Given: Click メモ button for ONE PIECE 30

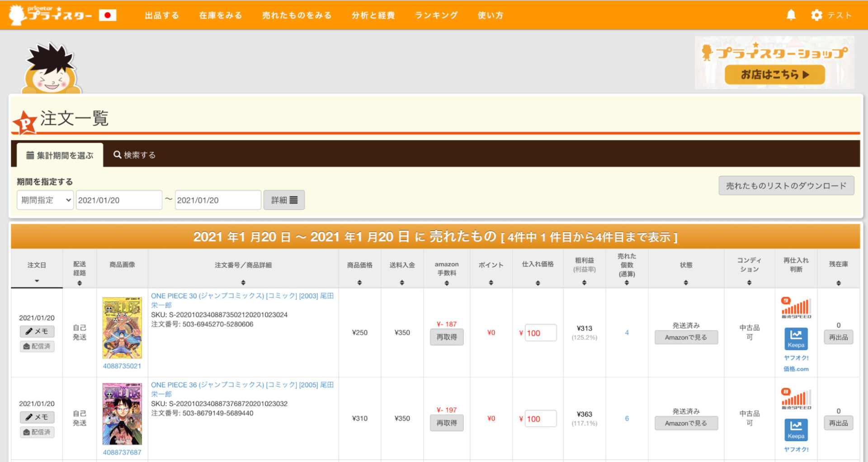Looking at the screenshot, I should (x=37, y=331).
